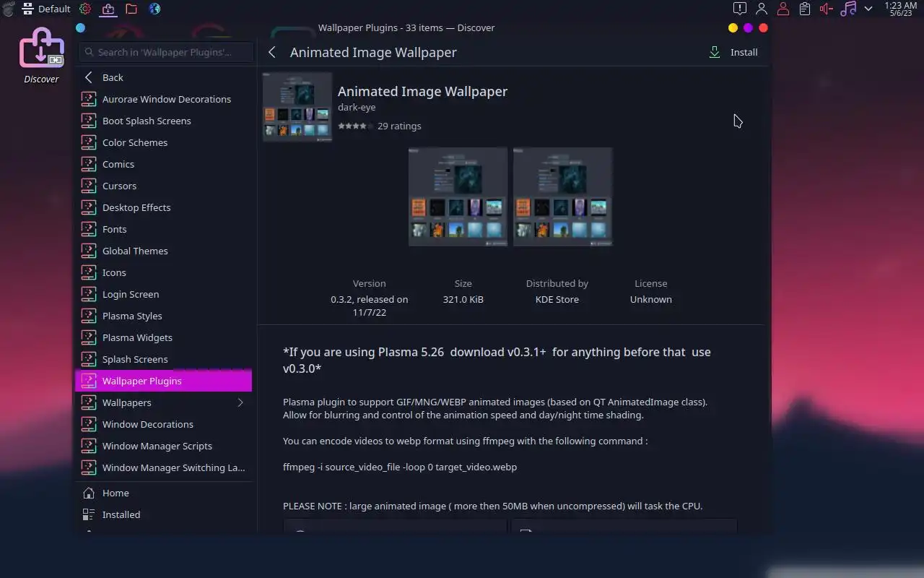This screenshot has height=578, width=924.
Task: Click the blue dot window menu button
Action: pos(80,27)
